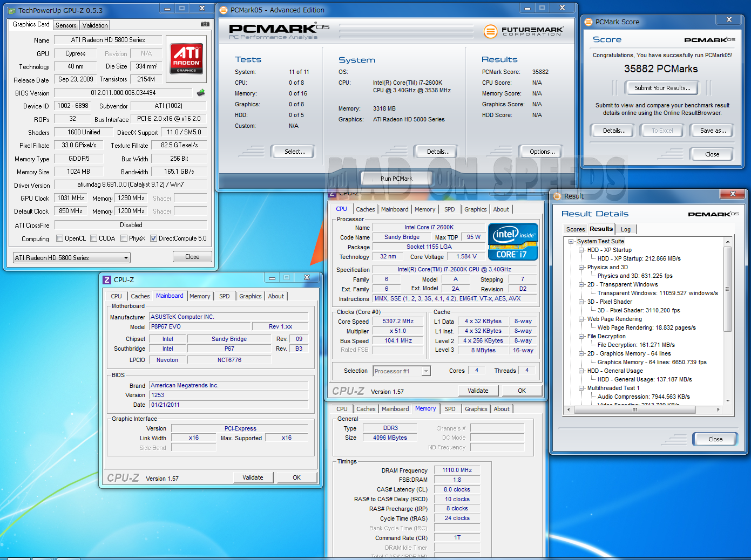Click the Sandy Bridge code name value
751x560 pixels.
point(402,237)
